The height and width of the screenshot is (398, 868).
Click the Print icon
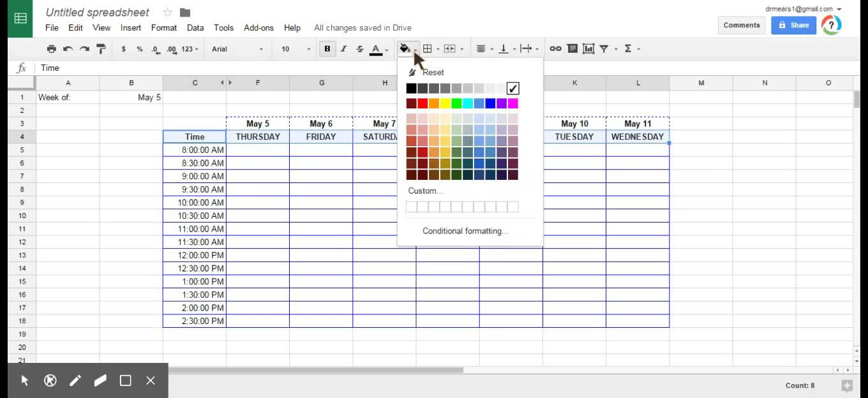click(x=52, y=48)
